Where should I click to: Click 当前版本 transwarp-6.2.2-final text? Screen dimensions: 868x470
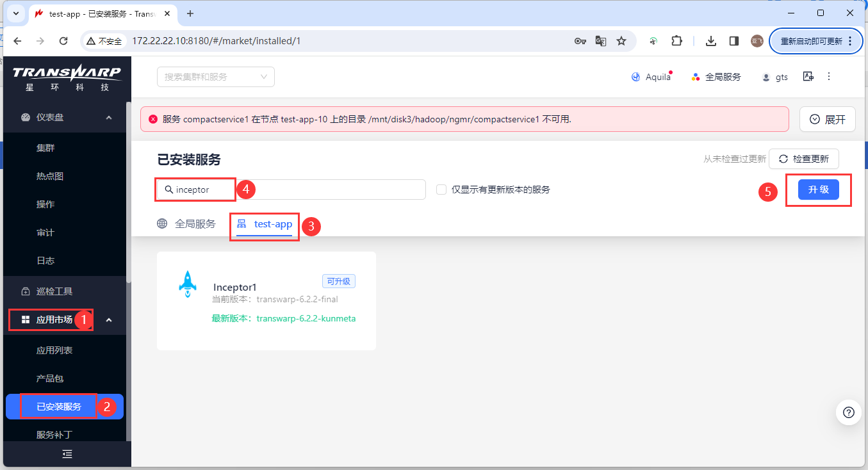275,299
